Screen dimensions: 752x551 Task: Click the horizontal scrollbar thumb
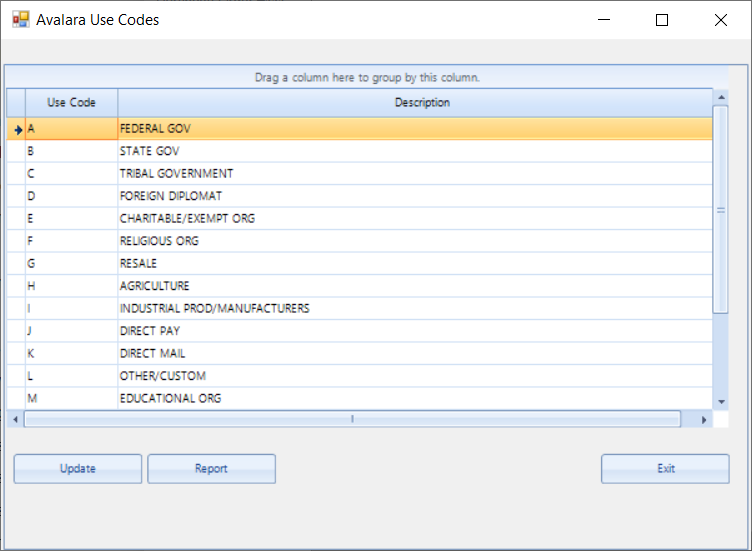352,419
